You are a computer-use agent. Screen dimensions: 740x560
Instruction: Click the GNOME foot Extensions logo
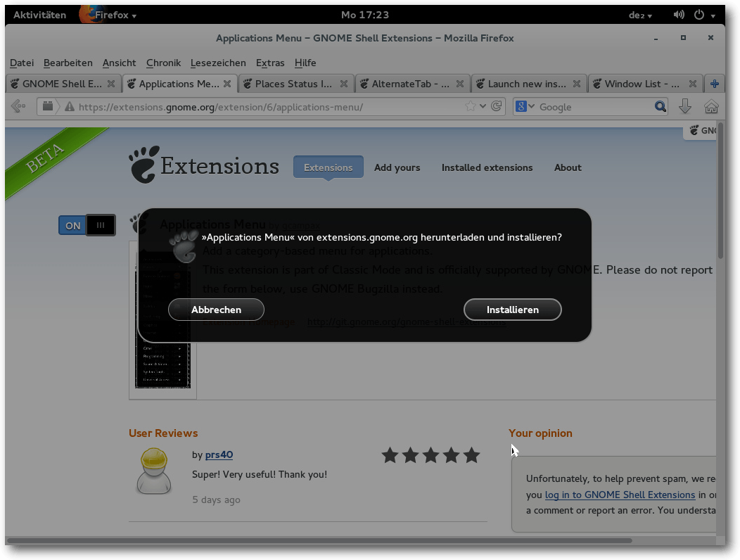[203, 165]
